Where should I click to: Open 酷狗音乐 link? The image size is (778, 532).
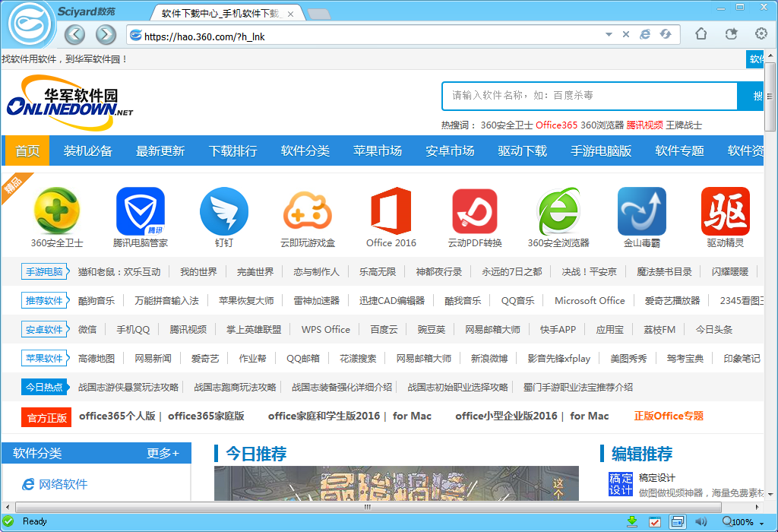[96, 301]
